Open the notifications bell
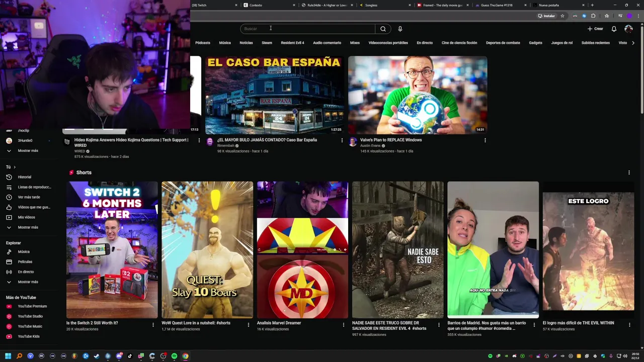 [x=614, y=29]
